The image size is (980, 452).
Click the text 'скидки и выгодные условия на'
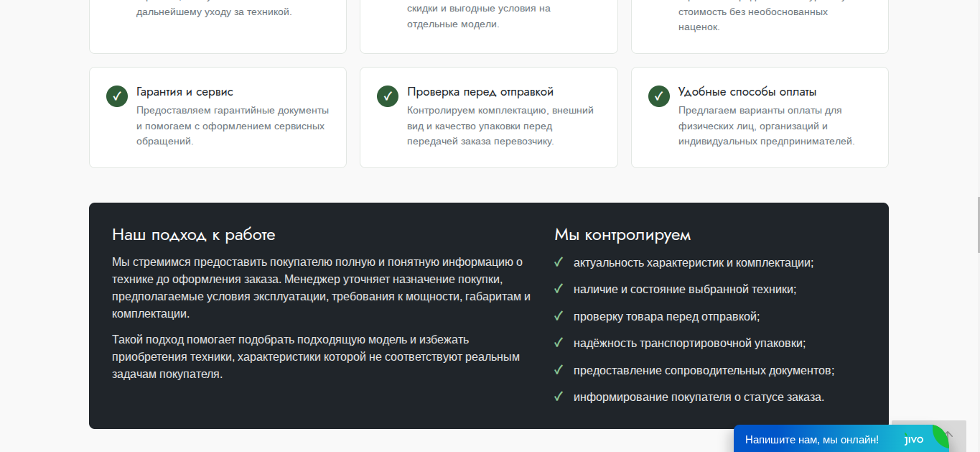tap(479, 9)
